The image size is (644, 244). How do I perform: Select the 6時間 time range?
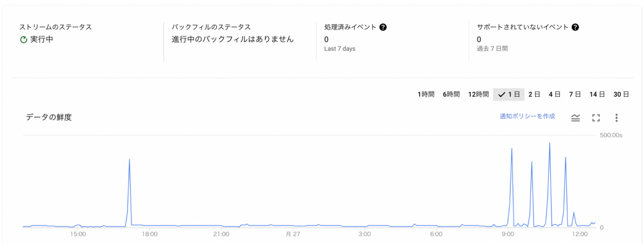(451, 94)
